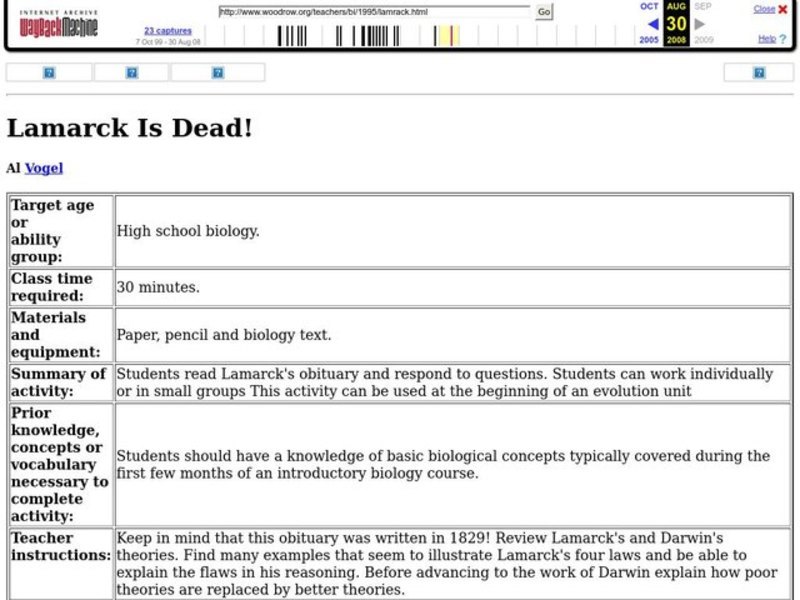
Task: Click the first broken image placeholder icon
Action: (47, 71)
